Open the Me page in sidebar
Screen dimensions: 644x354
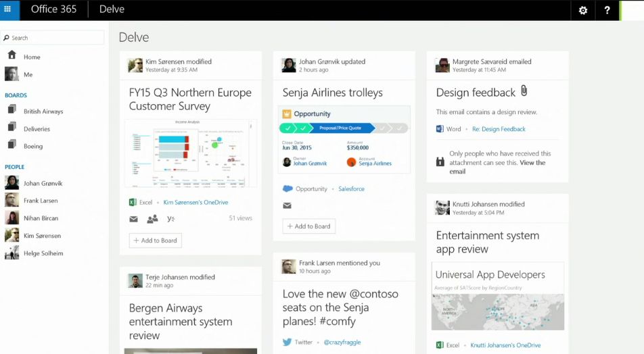28,75
